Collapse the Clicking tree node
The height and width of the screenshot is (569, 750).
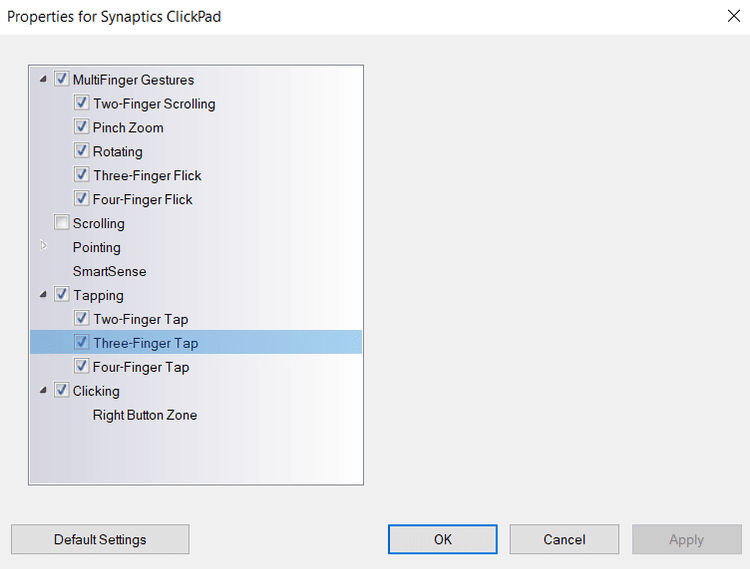click(x=43, y=390)
